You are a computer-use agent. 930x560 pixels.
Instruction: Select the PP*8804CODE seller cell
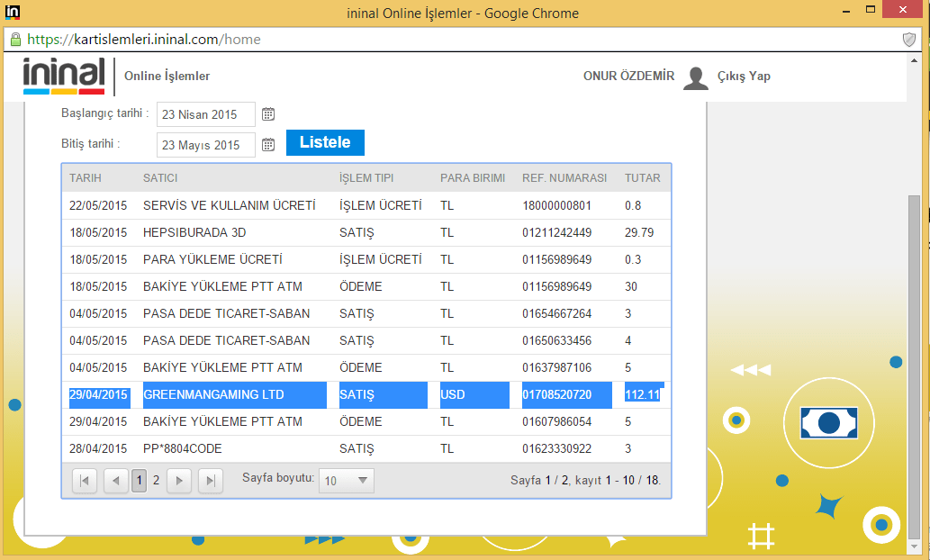182,448
